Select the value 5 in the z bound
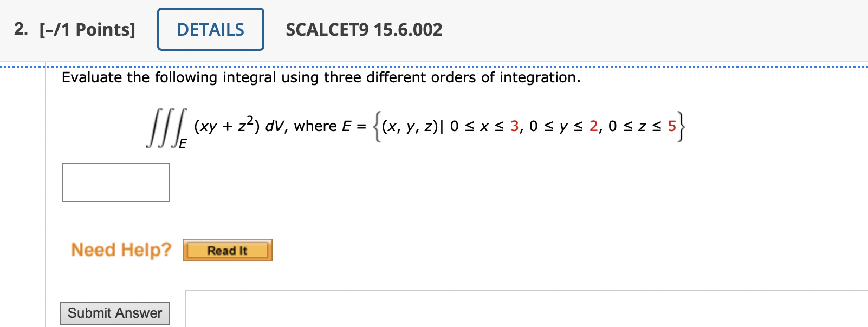The width and height of the screenshot is (868, 327). pyautogui.click(x=671, y=126)
